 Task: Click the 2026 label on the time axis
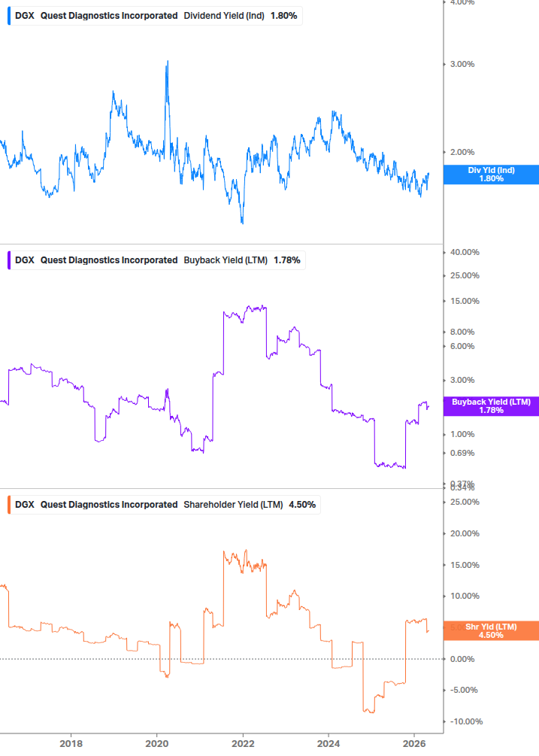pyautogui.click(x=414, y=744)
